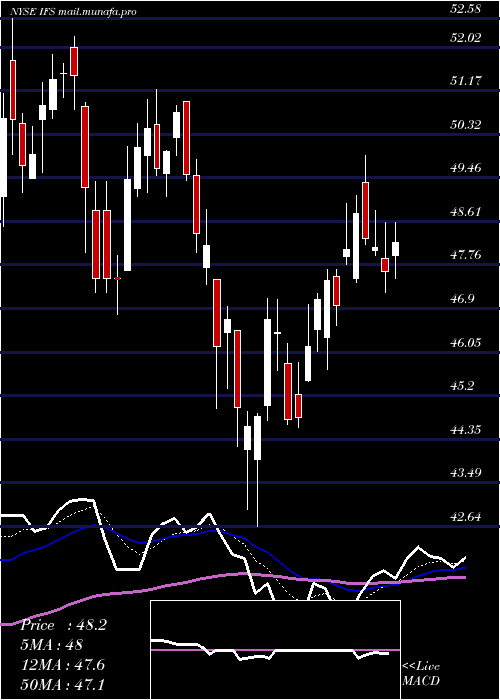The image size is (500, 700).
Task: Click the 43.49 price axis label
Action: tap(465, 473)
